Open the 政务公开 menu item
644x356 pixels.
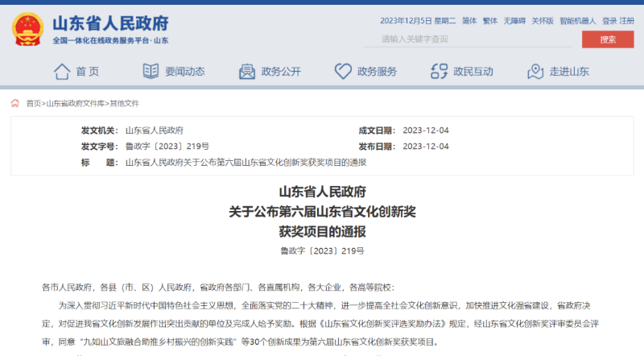pos(281,72)
